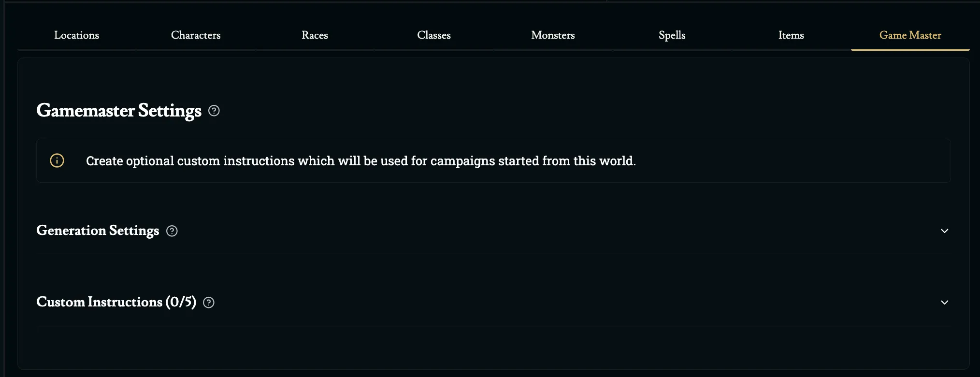This screenshot has width=980, height=377.
Task: Select the Game Master tab
Action: pos(910,35)
